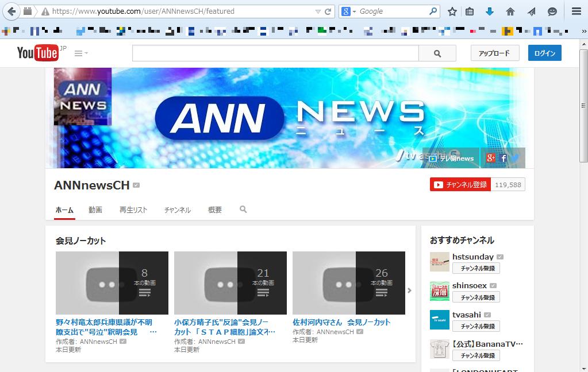Click the ANN NEWS channel avatar

click(83, 96)
